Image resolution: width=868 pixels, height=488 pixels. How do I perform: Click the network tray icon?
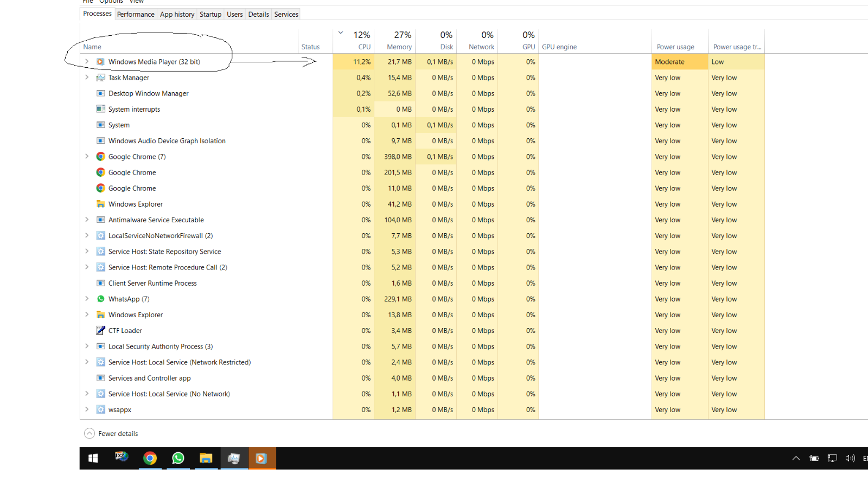coord(832,458)
